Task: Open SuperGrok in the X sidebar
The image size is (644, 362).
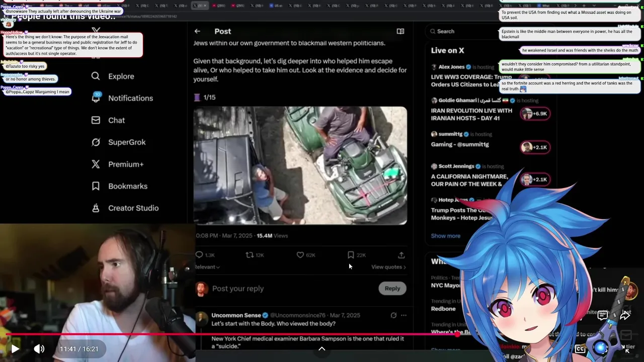Action: [119, 142]
